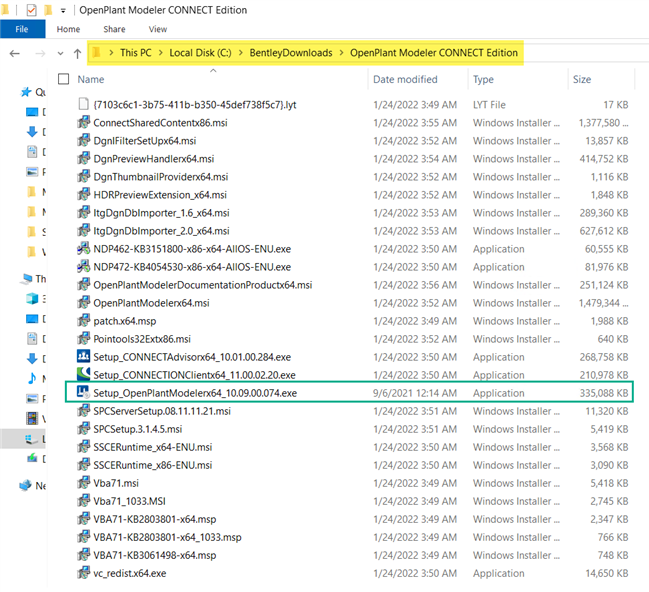This screenshot has width=649, height=592.
Task: Open BentleyDownloads breadcrumb segment
Action: click(x=291, y=53)
